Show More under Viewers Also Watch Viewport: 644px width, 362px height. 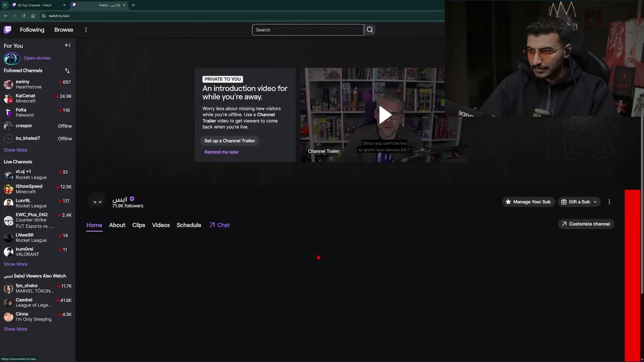tap(16, 329)
